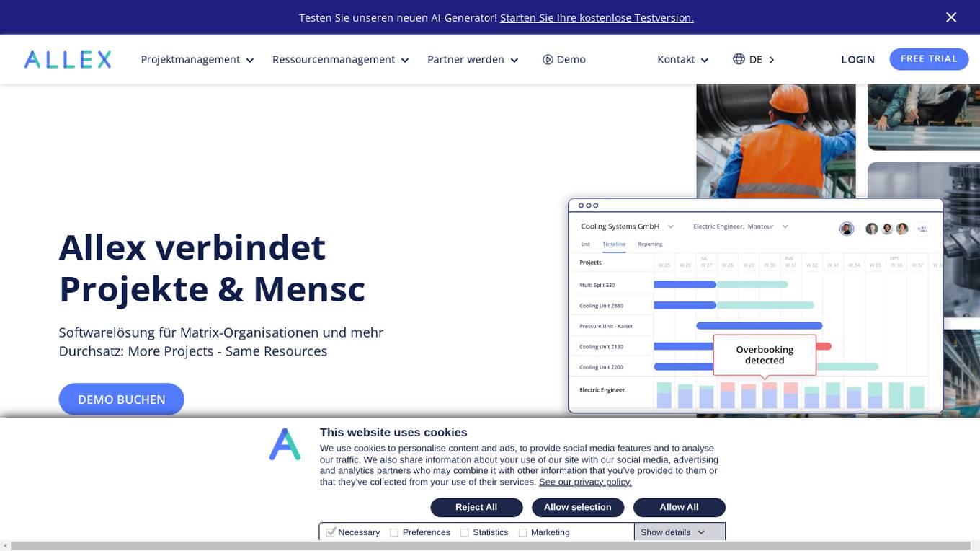Viewport: 980px width, 551px height.
Task: Click the Allex logo in cookie banner
Action: tap(285, 444)
